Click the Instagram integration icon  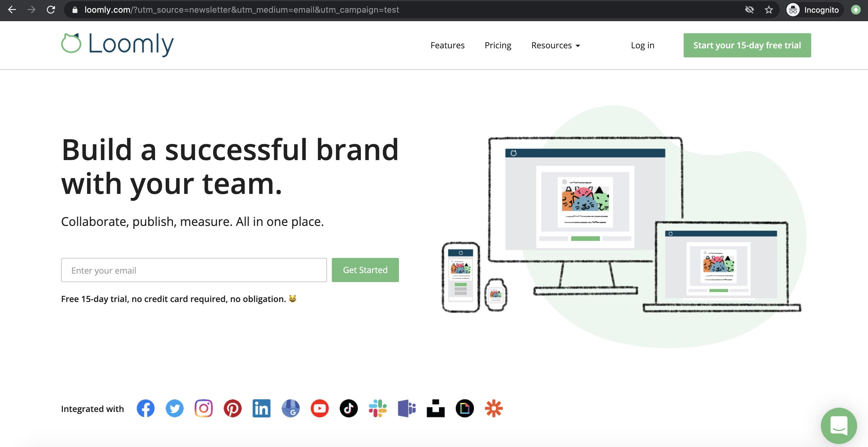[203, 408]
